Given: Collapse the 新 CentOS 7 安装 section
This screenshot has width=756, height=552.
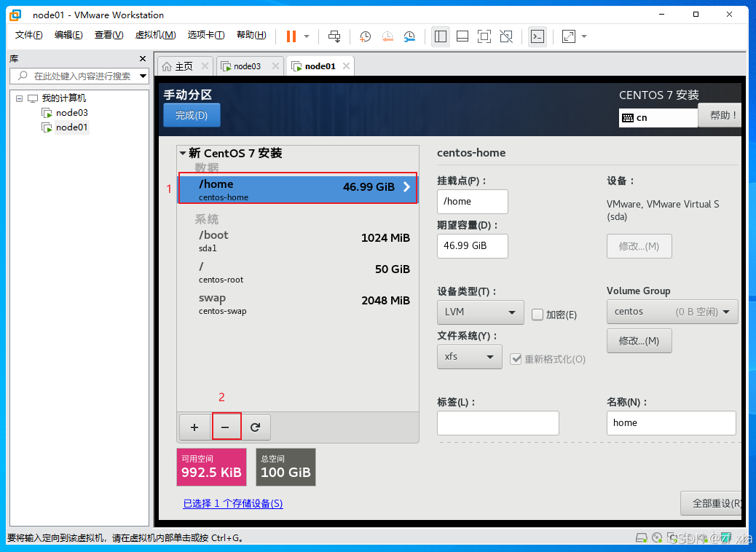Looking at the screenshot, I should click(183, 154).
